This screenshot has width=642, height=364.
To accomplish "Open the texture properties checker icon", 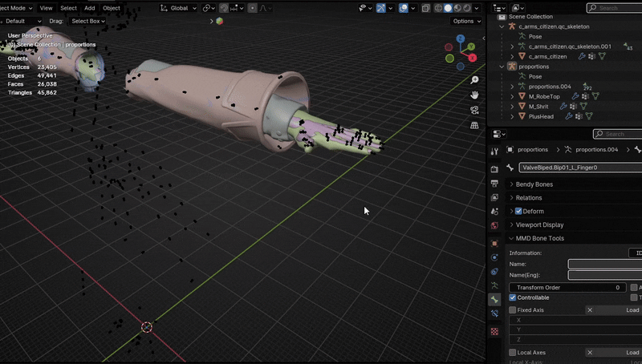I will [494, 330].
